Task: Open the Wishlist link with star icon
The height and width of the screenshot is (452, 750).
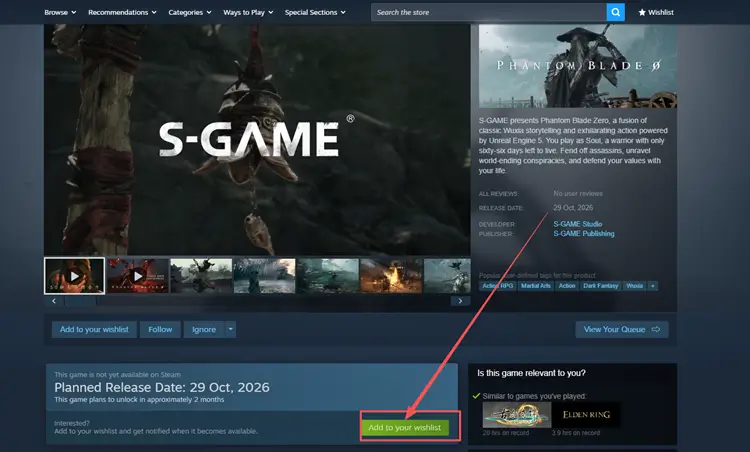Action: 656,12
